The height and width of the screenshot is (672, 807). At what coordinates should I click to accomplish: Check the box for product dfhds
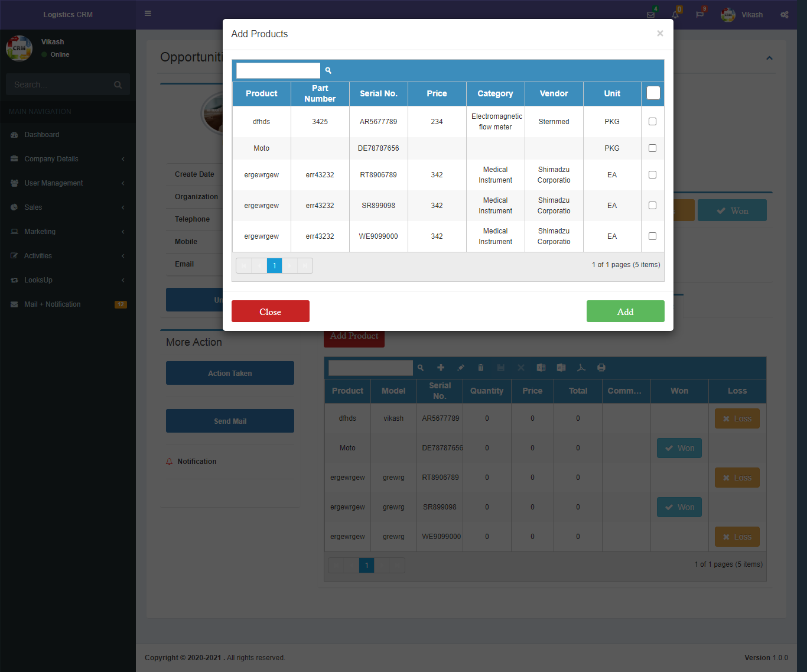point(652,121)
